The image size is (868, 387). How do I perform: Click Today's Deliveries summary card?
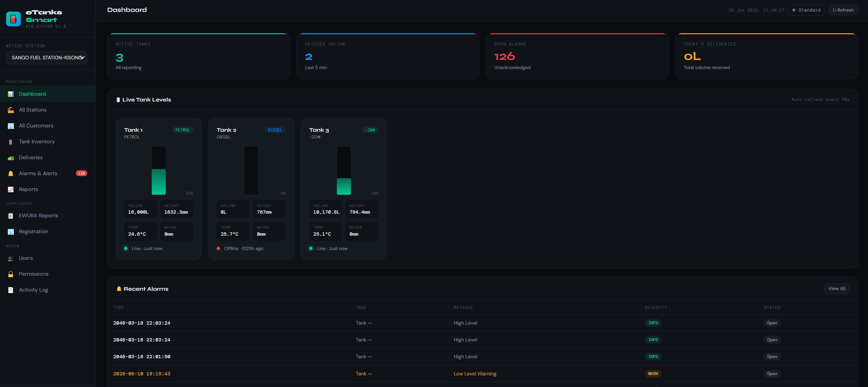[767, 56]
